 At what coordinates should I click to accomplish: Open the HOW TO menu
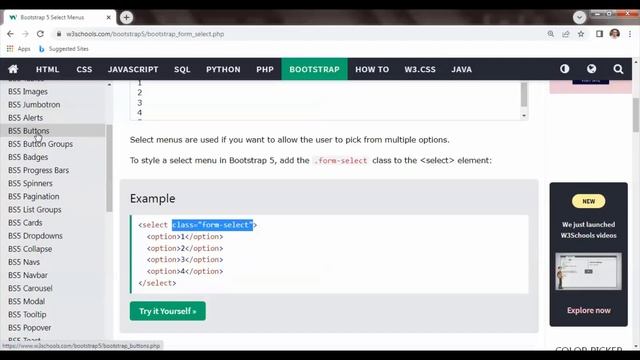point(372,69)
